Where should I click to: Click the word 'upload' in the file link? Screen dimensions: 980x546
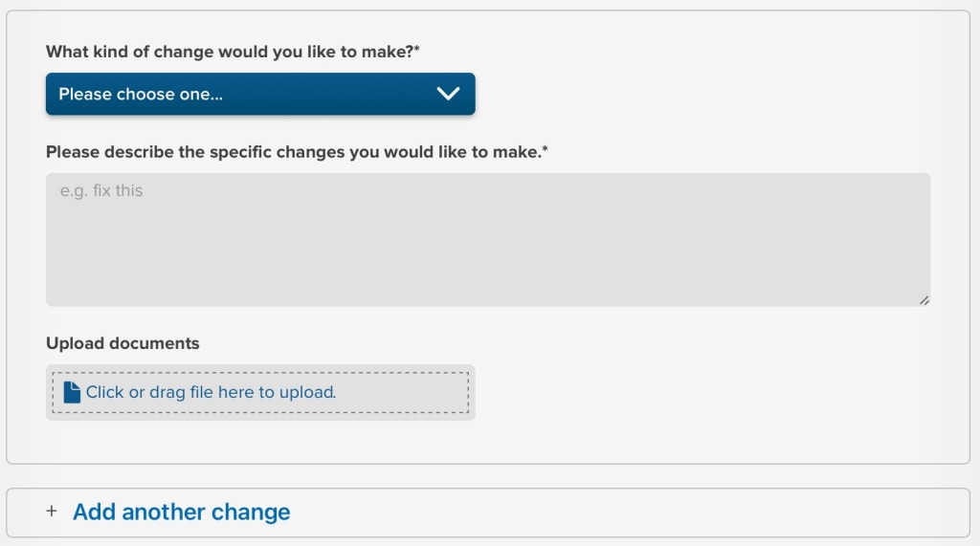click(305, 392)
